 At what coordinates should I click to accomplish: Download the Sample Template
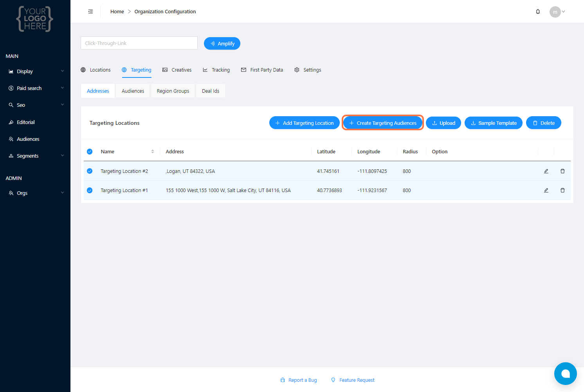pyautogui.click(x=494, y=123)
